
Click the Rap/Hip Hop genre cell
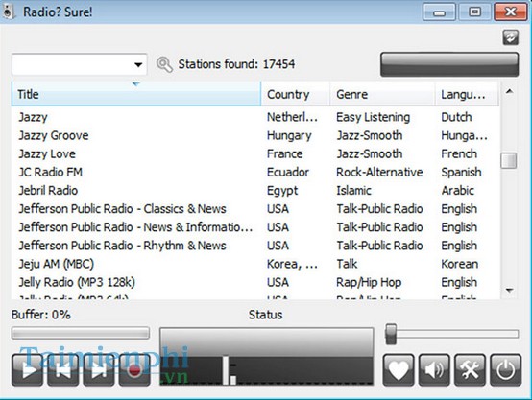pos(369,282)
